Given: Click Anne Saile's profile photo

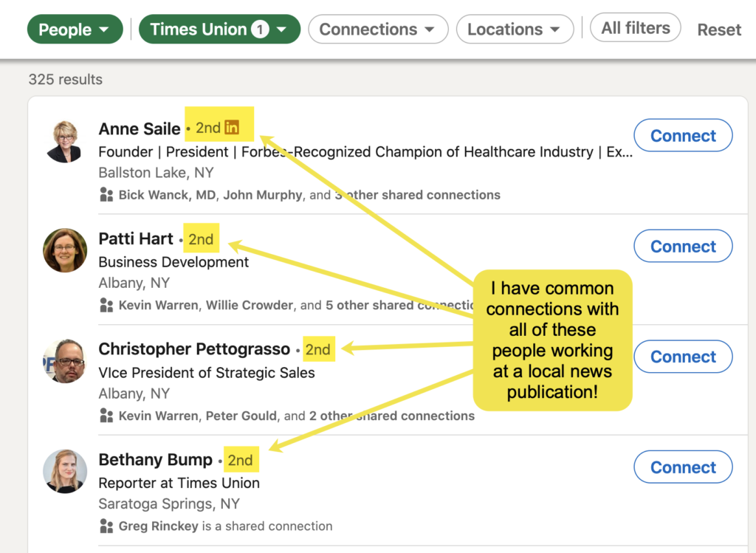Looking at the screenshot, I should click(64, 141).
